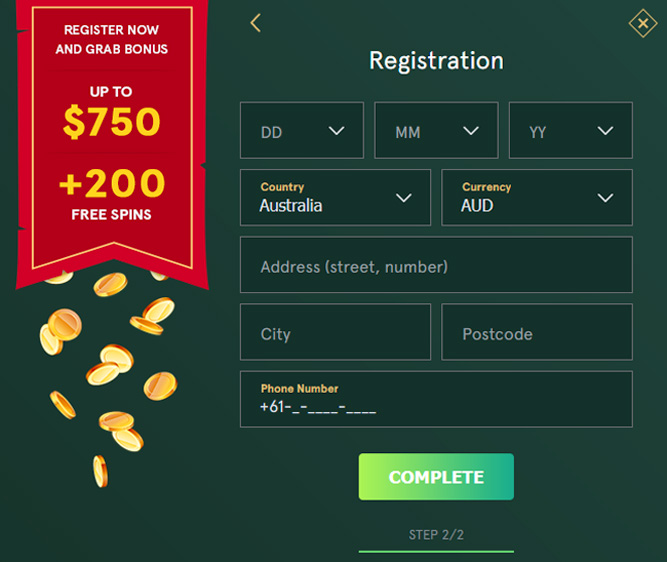Click the Register Now bonus banner heading
667x562 pixels.
(x=111, y=40)
